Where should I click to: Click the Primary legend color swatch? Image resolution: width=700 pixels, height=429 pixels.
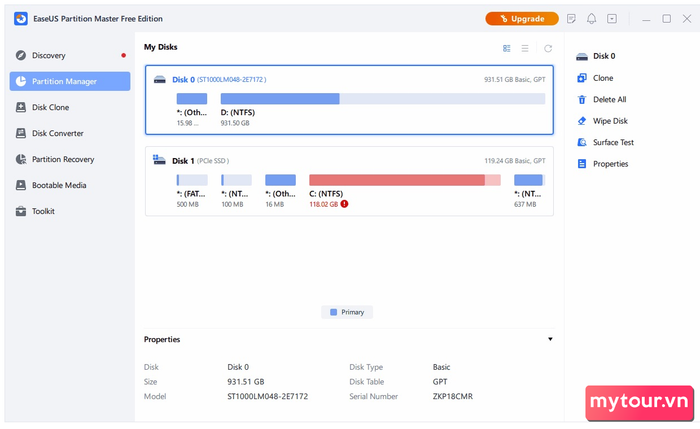click(333, 312)
